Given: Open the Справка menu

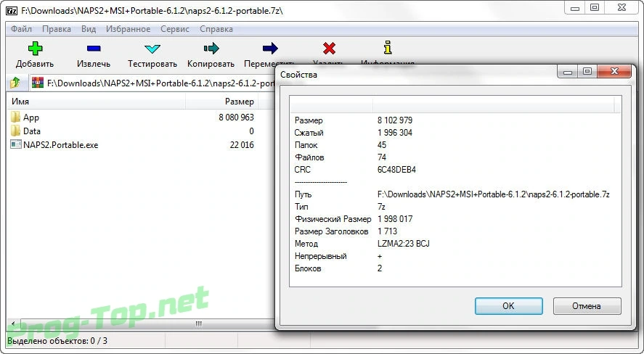Looking at the screenshot, I should tap(216, 29).
